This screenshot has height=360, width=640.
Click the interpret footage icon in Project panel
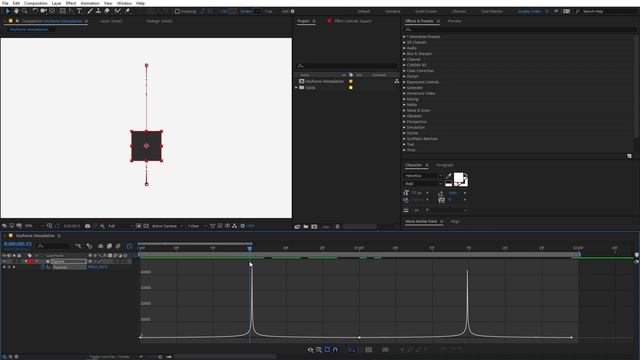tap(298, 227)
